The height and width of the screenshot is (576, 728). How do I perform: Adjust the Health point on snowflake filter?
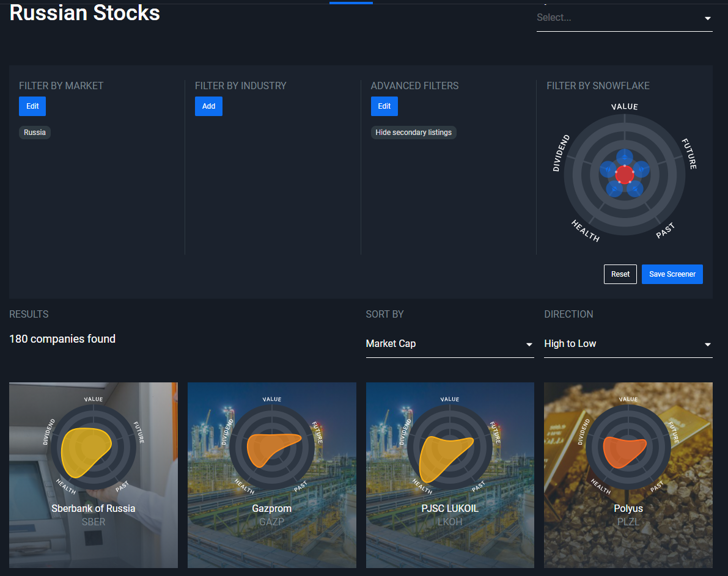614,189
